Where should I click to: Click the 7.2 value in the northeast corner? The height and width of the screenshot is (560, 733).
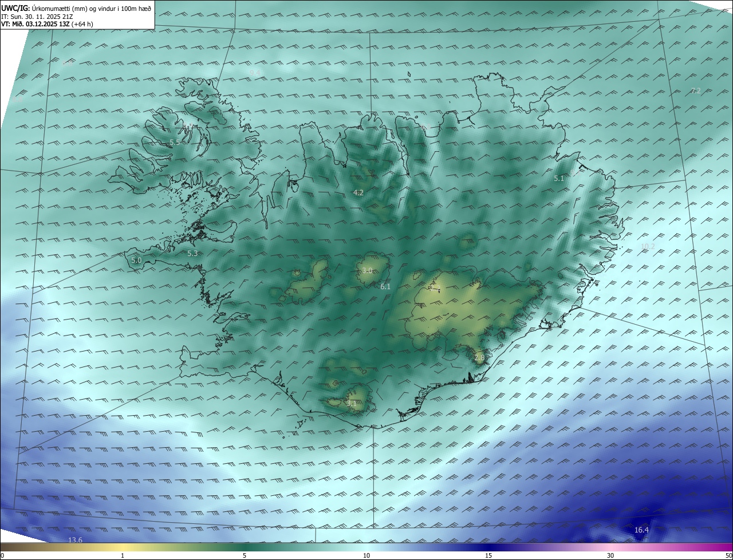(x=696, y=90)
